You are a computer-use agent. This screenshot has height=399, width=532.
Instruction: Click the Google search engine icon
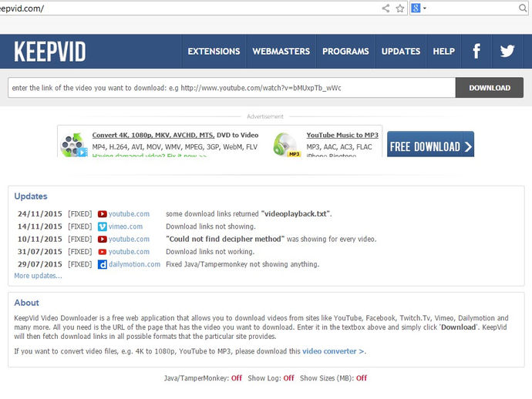click(x=416, y=8)
